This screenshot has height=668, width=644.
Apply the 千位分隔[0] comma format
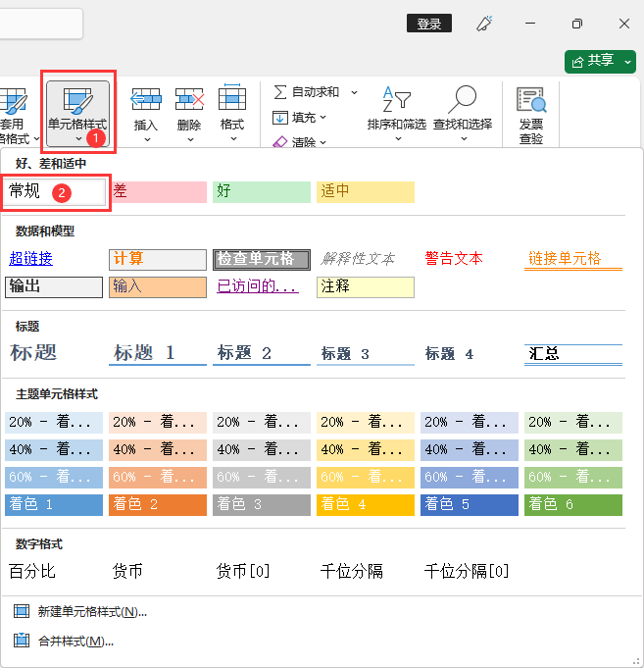(467, 571)
